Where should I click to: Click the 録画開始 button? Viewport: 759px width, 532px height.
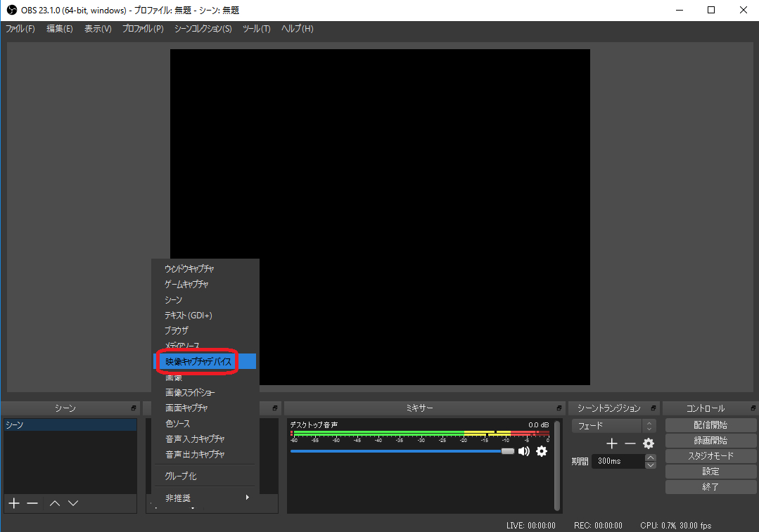pyautogui.click(x=710, y=441)
